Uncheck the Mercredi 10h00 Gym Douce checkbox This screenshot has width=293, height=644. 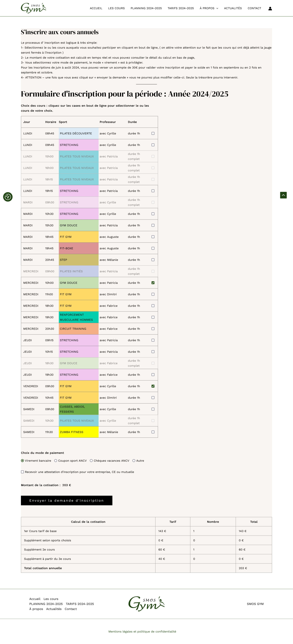tap(153, 283)
